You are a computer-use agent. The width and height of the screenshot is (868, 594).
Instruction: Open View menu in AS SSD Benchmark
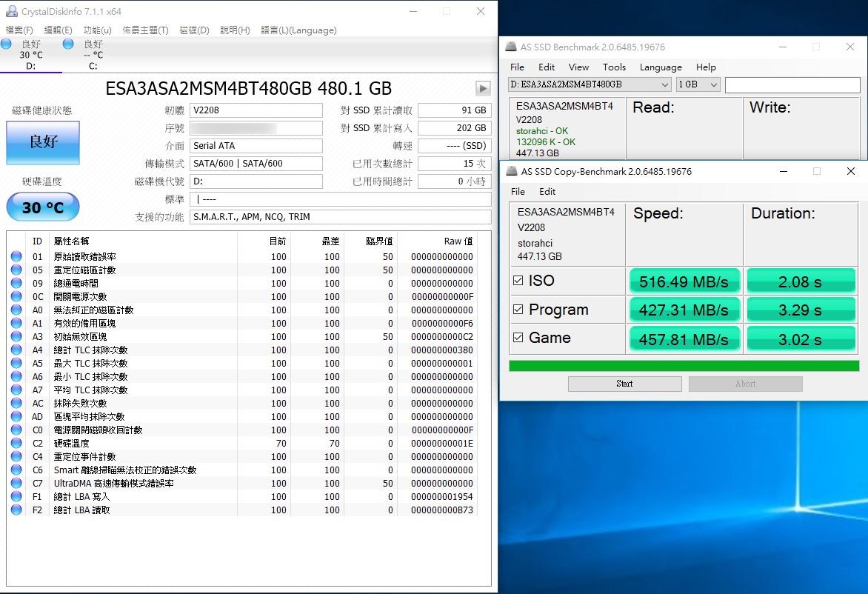[578, 67]
